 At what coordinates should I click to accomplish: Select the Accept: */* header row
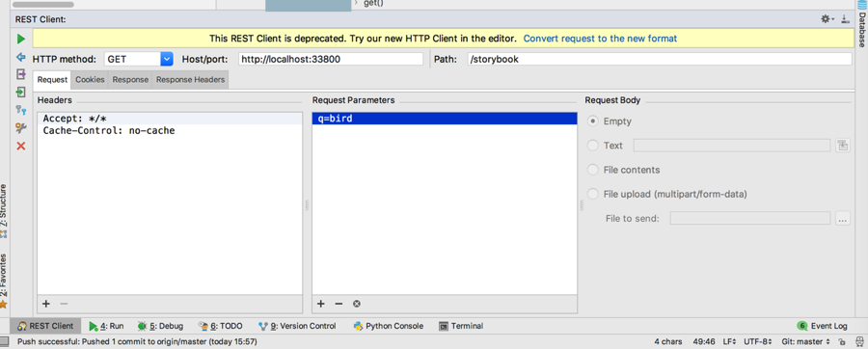click(170, 119)
